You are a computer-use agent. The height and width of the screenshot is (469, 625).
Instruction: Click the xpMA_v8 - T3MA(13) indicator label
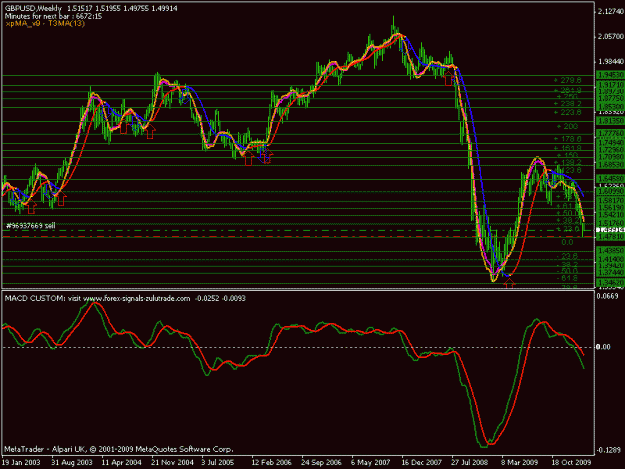point(45,24)
